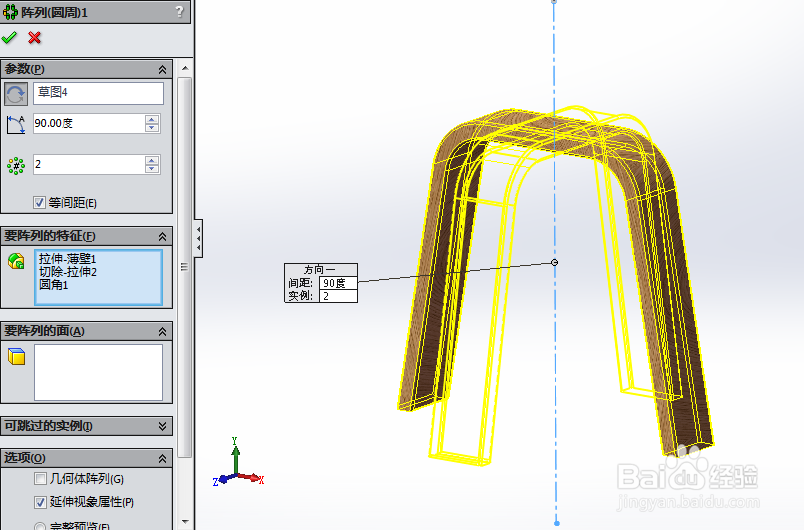
Task: Click the reverse direction icon beside 草图4
Action: click(16, 94)
